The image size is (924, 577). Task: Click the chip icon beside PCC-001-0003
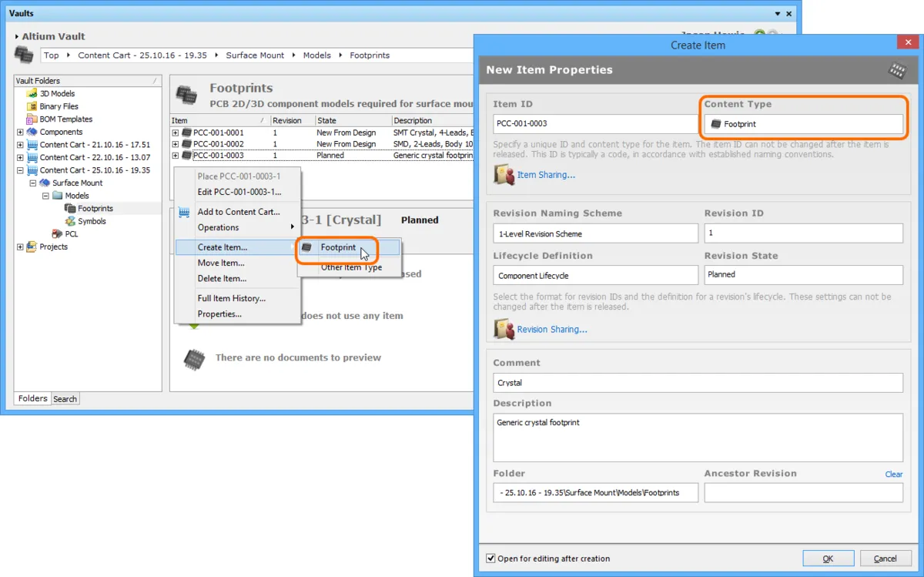click(x=186, y=156)
